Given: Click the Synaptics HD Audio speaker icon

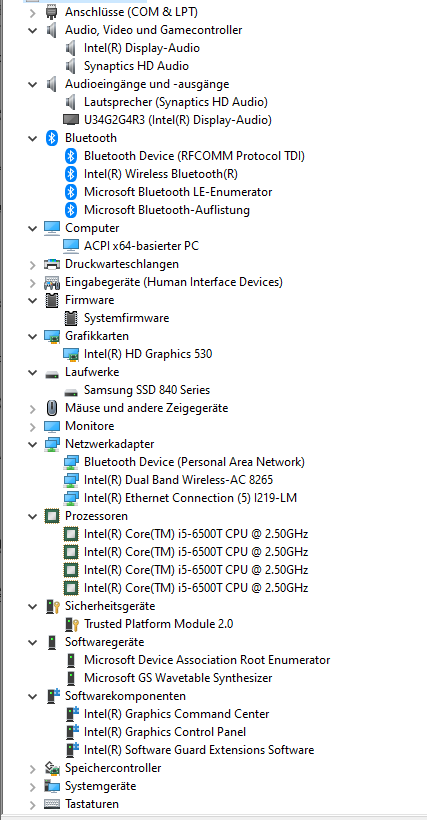Looking at the screenshot, I should (71, 66).
